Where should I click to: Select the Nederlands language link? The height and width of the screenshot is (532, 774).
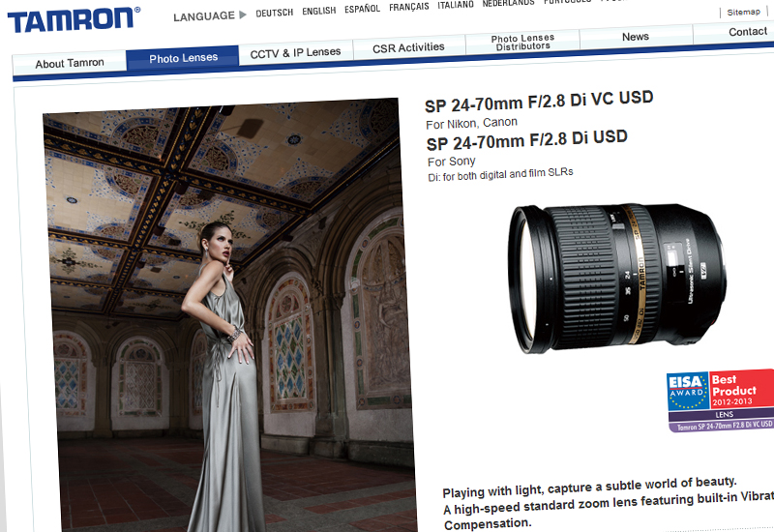tap(508, 3)
